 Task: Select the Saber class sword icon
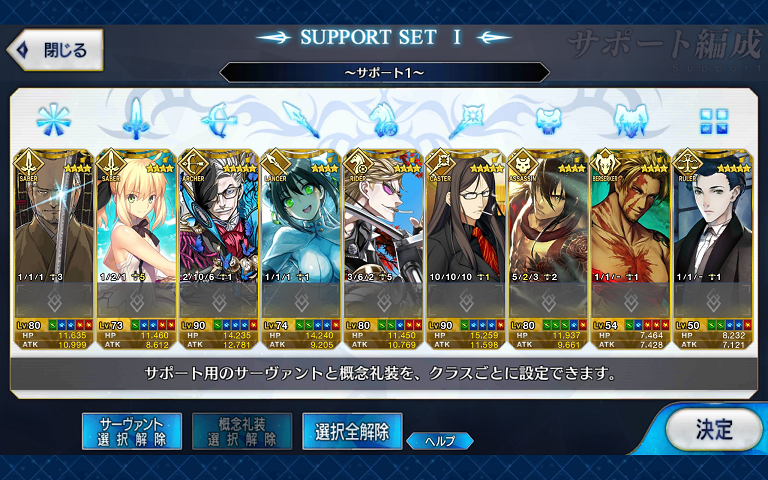tap(136, 119)
